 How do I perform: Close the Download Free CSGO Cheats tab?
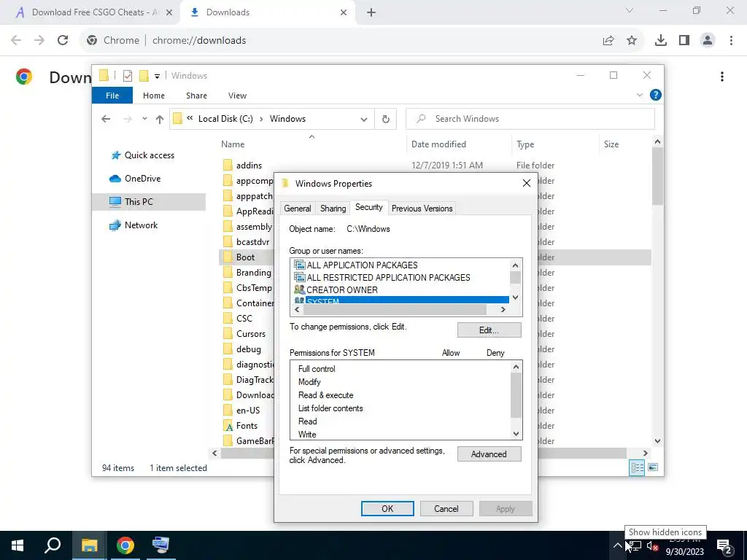[x=169, y=12]
